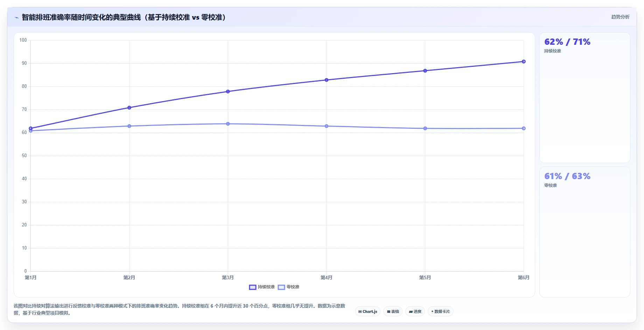The width and height of the screenshot is (644, 330).
Task: Click the 62% / 71% stat value
Action: (x=567, y=42)
